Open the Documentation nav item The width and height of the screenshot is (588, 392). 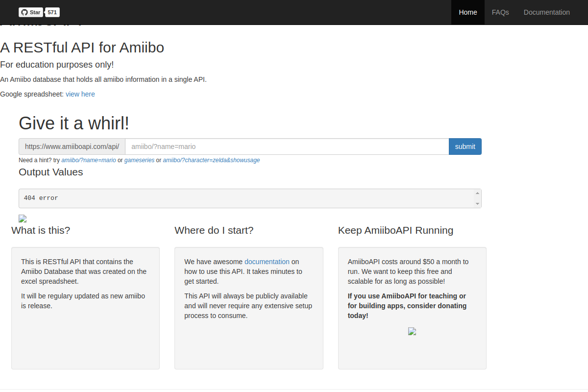(547, 12)
